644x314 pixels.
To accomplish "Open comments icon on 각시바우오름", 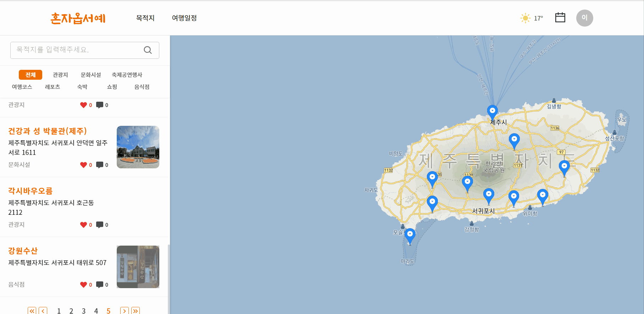I will tap(100, 225).
